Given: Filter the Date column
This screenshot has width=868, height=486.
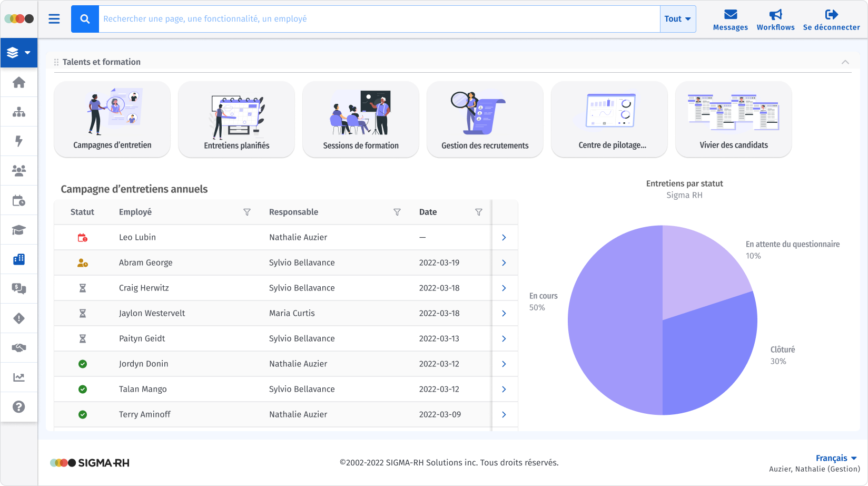Looking at the screenshot, I should point(479,212).
